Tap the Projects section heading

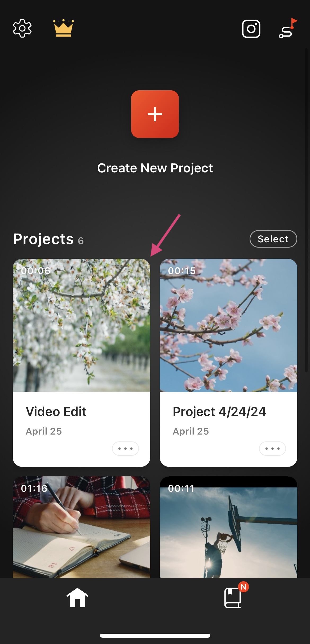pos(43,239)
